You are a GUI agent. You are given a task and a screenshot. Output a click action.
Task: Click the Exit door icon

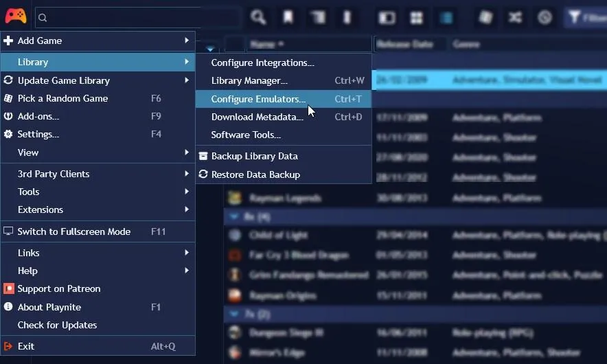tap(8, 346)
